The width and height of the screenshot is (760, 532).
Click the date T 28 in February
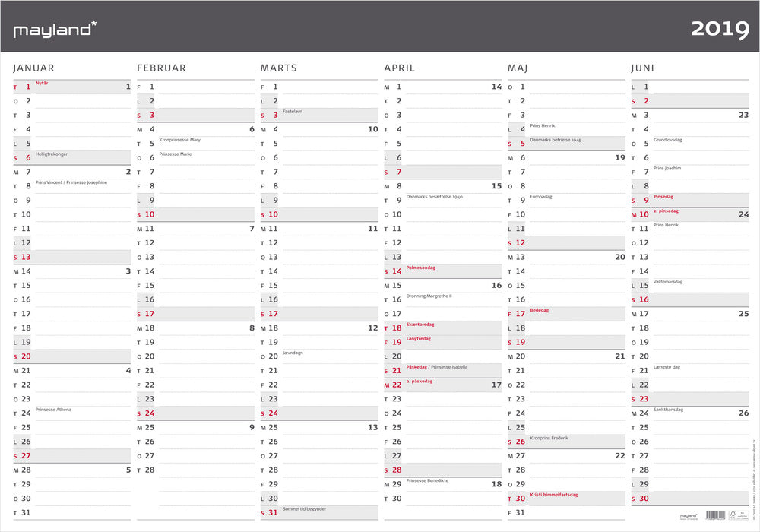click(146, 470)
